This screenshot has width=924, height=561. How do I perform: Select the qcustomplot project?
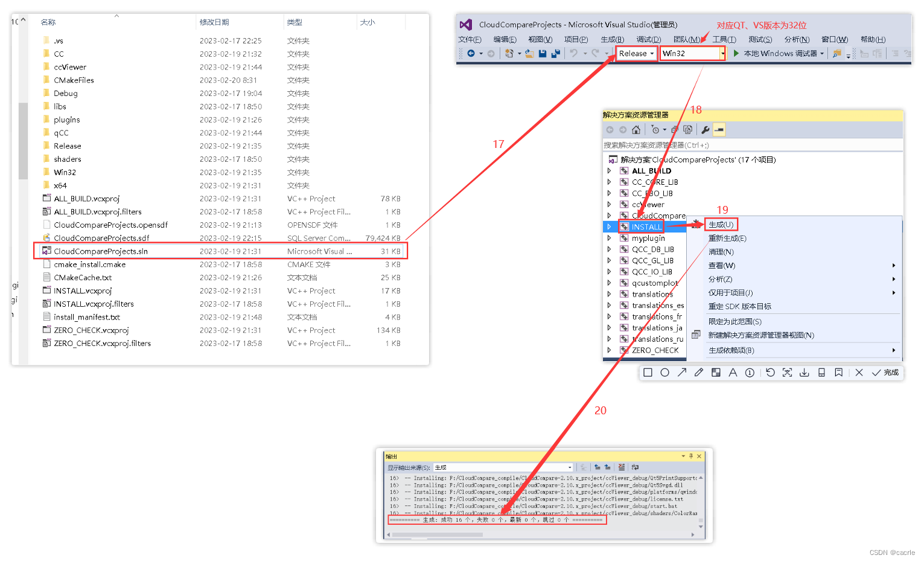click(655, 283)
